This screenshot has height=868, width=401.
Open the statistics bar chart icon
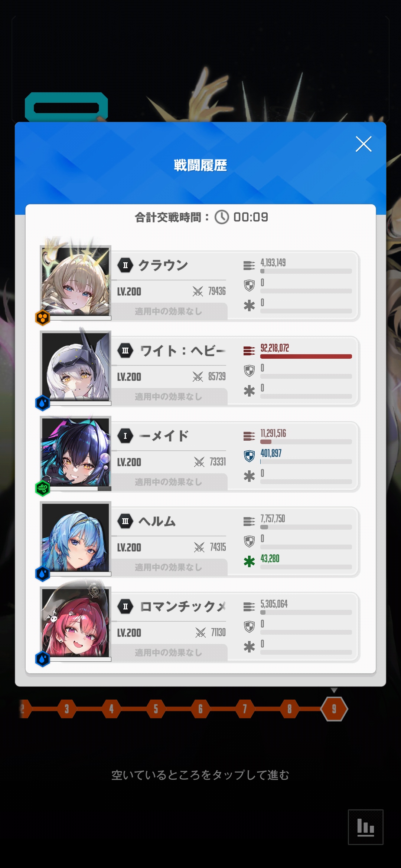(x=365, y=827)
